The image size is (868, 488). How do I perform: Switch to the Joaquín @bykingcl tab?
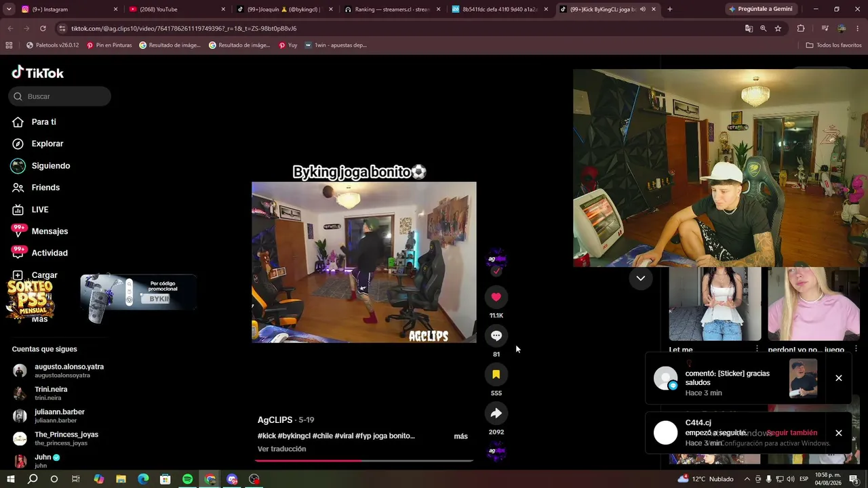(285, 9)
